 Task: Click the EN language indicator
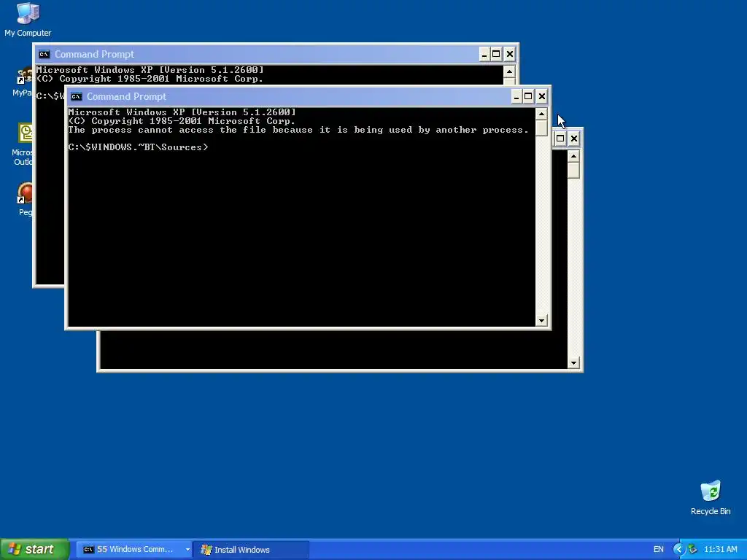[659, 550]
